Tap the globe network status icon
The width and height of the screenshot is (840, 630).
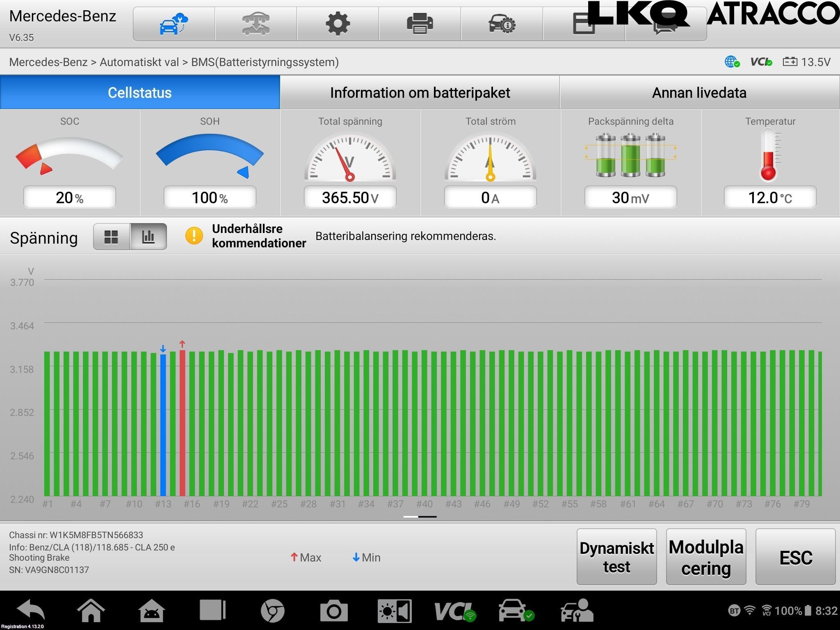coord(732,62)
